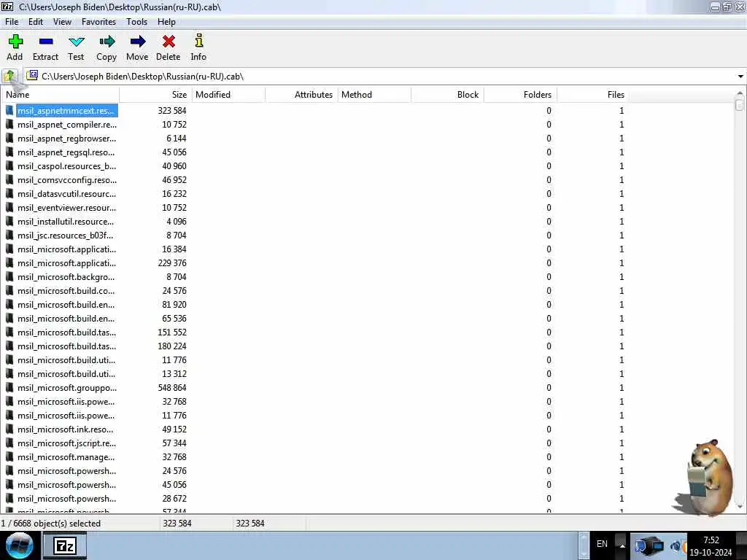This screenshot has width=747, height=560.
Task: Select msil_aspnet_regbrowser... entry
Action: click(66, 138)
